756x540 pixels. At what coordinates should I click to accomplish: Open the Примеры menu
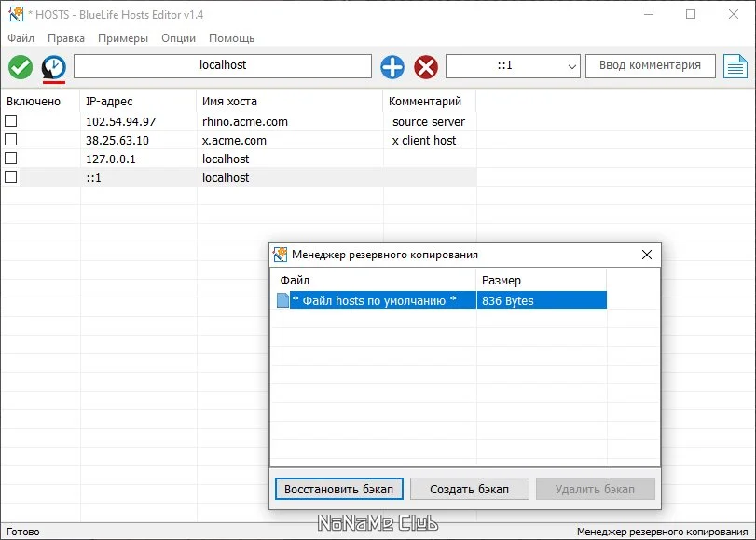pos(123,38)
